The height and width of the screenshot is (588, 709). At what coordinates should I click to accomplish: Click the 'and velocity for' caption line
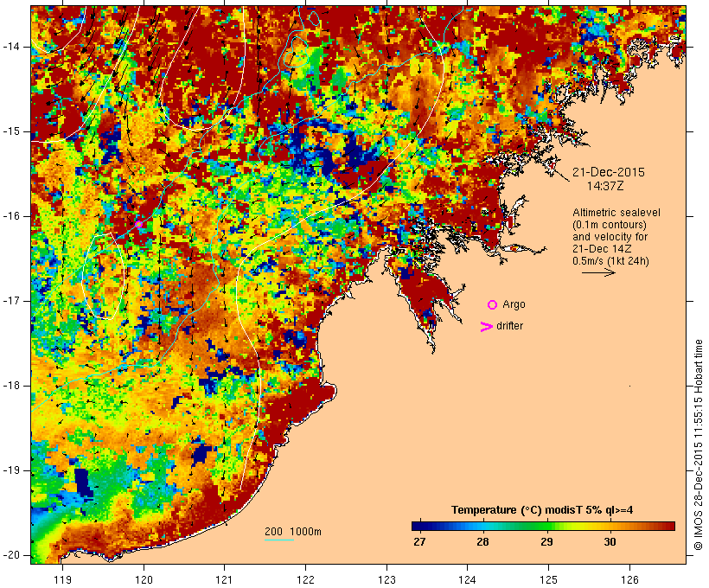610,237
